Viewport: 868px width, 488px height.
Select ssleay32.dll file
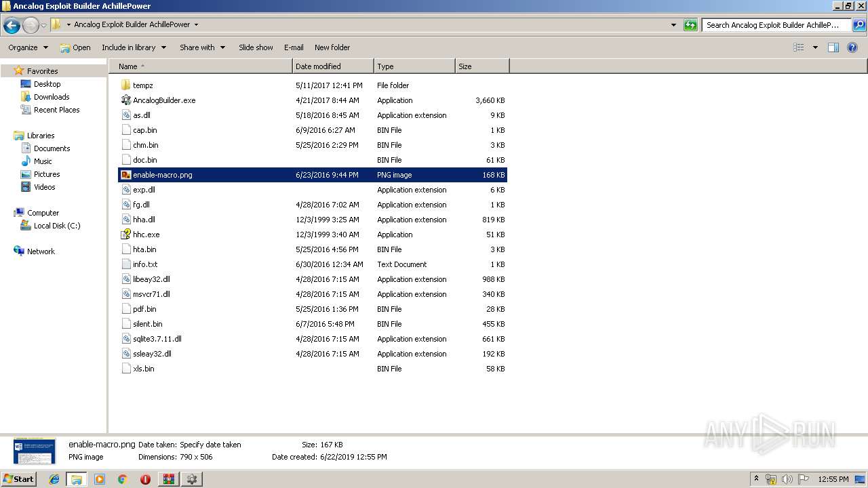[x=152, y=354]
